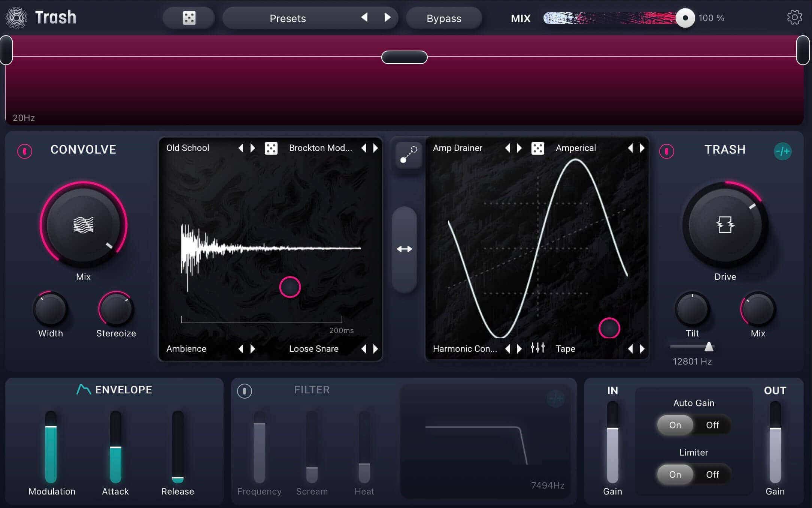The width and height of the screenshot is (812, 508).
Task: Click the Filter Heat slider
Action: pos(364,447)
